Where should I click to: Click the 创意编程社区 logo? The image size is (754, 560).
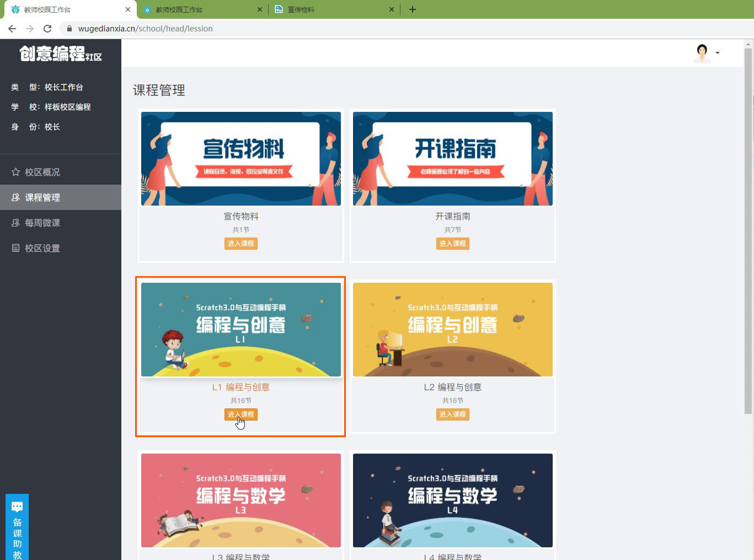tap(61, 53)
